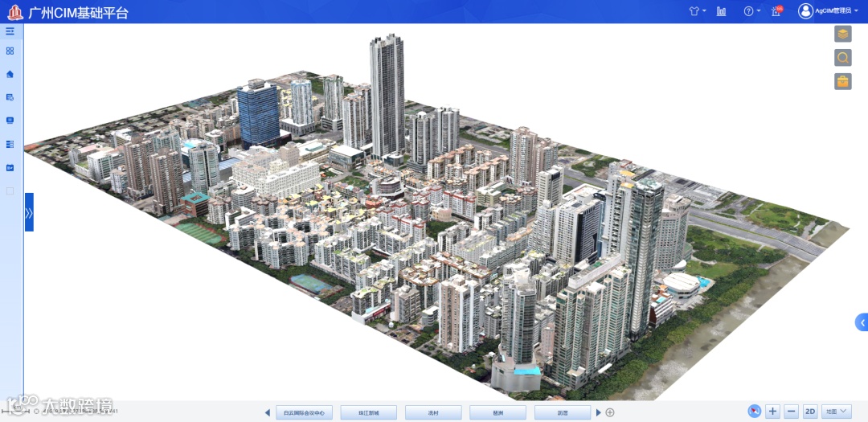This screenshot has height=422, width=868.
Task: Open the toolbox briefcase button
Action: (x=843, y=81)
